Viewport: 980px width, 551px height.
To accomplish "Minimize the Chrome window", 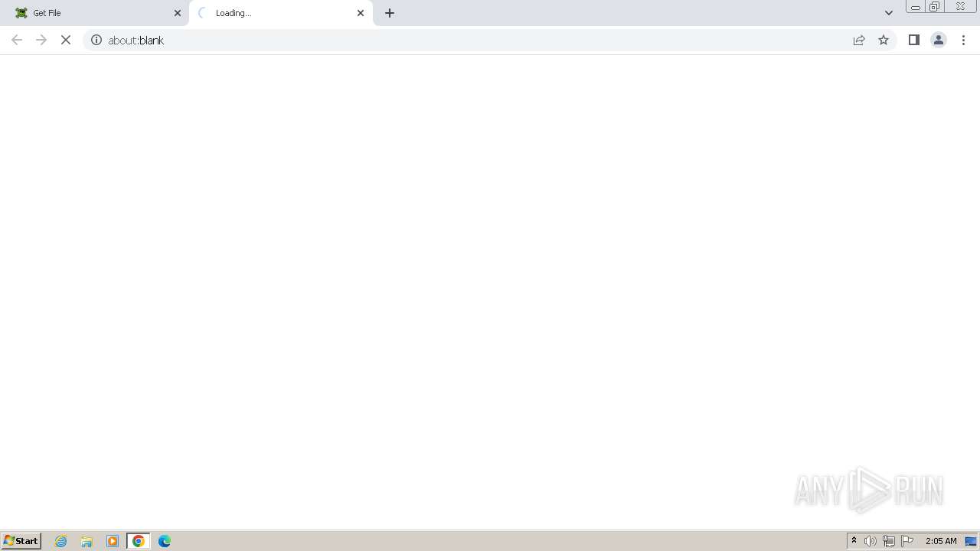I will [x=916, y=7].
